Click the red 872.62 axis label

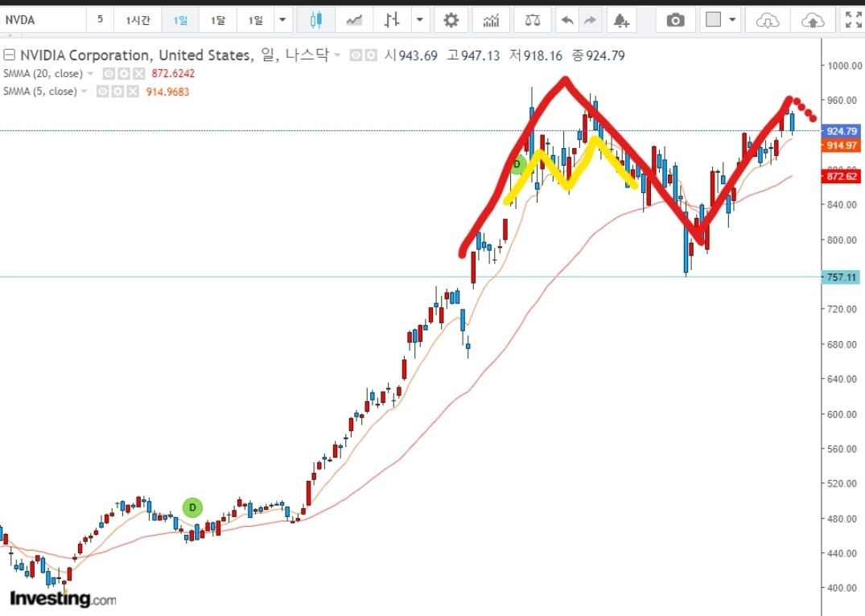(842, 176)
